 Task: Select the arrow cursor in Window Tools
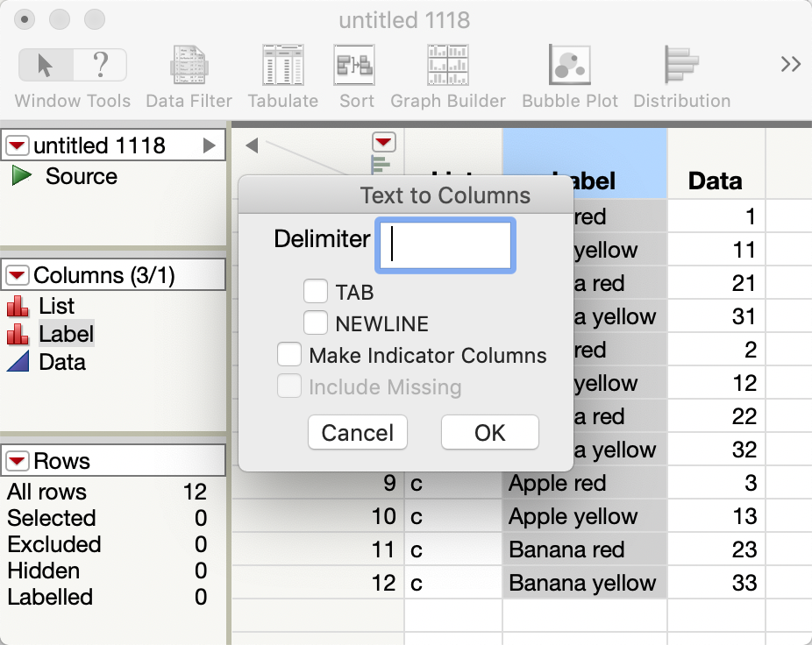46,64
